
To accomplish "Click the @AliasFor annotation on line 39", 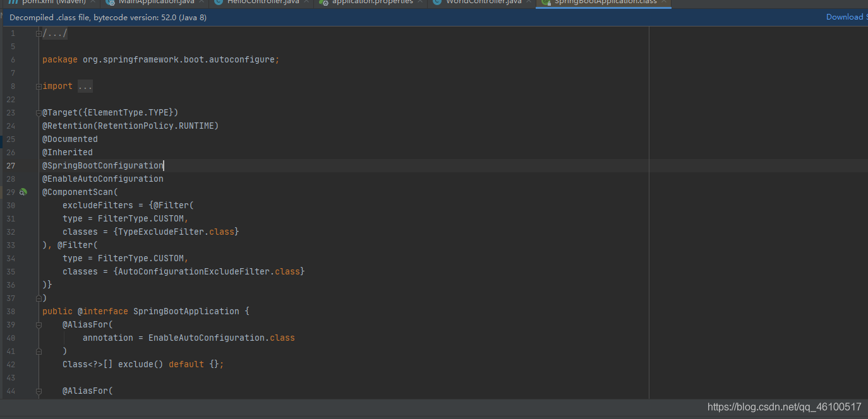I will click(x=85, y=325).
